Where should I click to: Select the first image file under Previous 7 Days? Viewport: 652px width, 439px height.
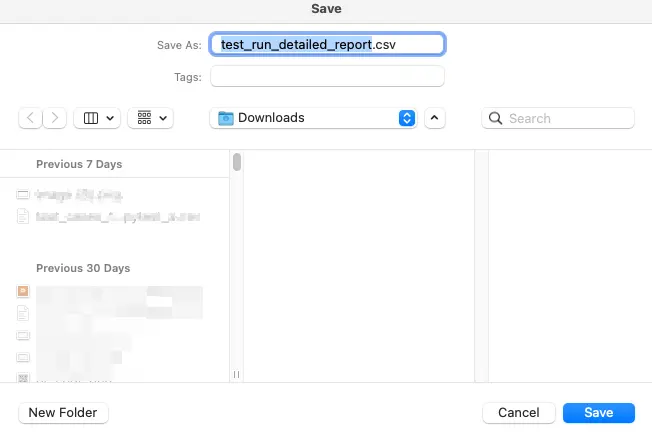click(x=23, y=194)
